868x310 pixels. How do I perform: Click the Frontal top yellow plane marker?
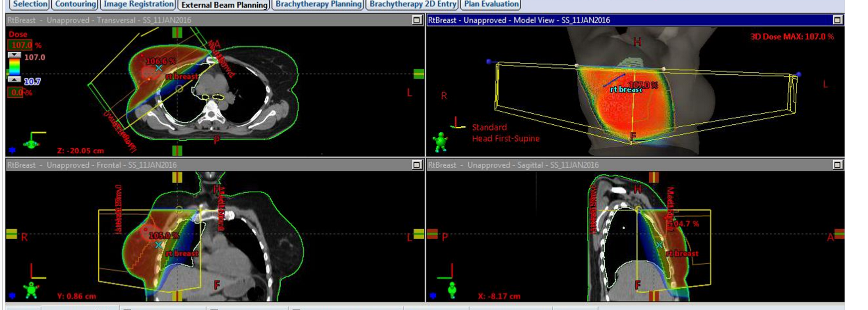pos(177,177)
